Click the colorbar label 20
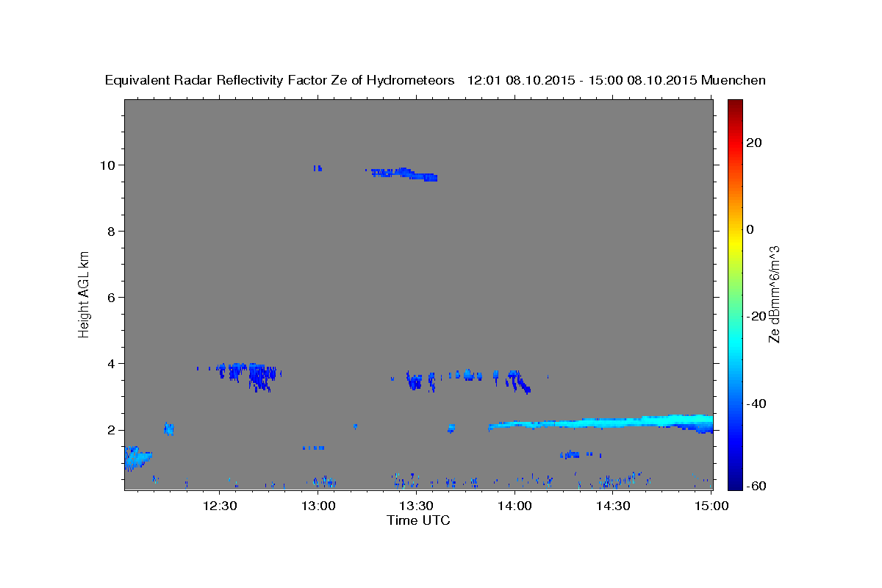 pos(754,143)
